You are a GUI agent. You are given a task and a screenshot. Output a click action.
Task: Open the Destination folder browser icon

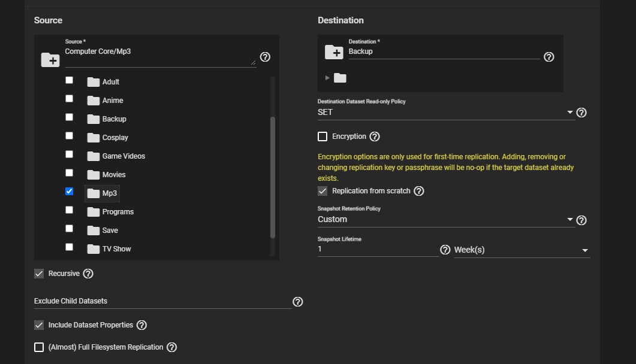[334, 52]
